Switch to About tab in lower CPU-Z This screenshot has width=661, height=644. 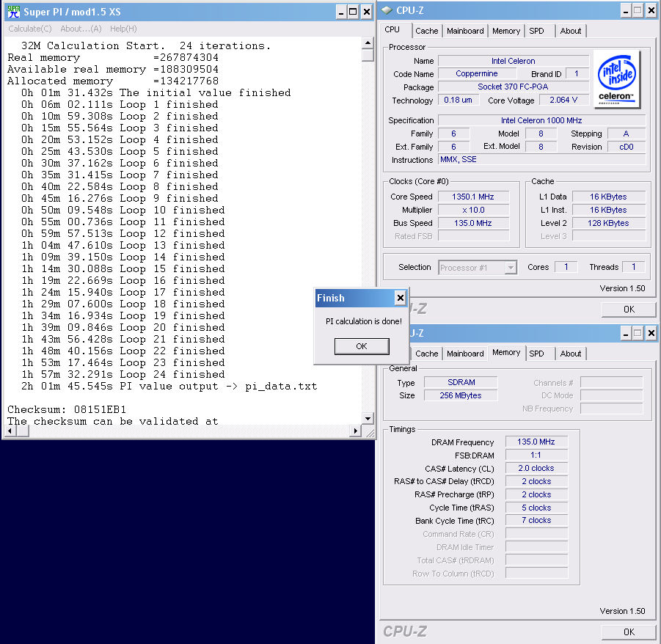[x=570, y=354]
